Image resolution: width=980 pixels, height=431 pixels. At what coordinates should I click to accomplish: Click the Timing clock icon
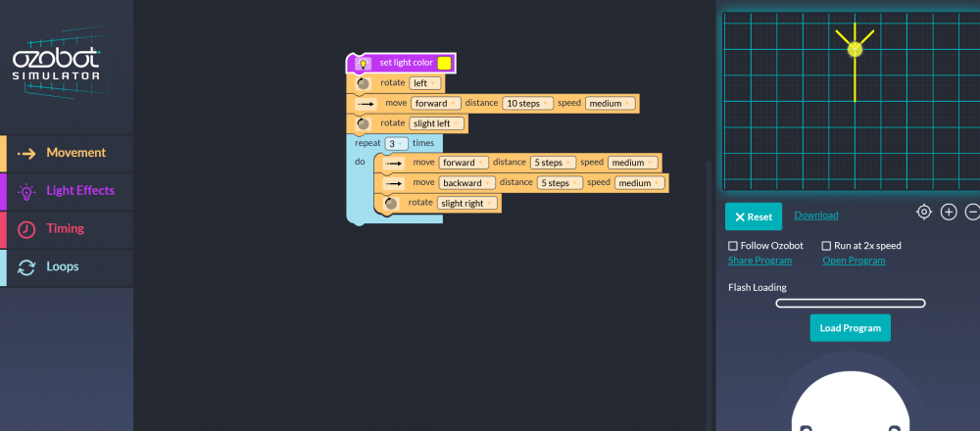point(26,230)
